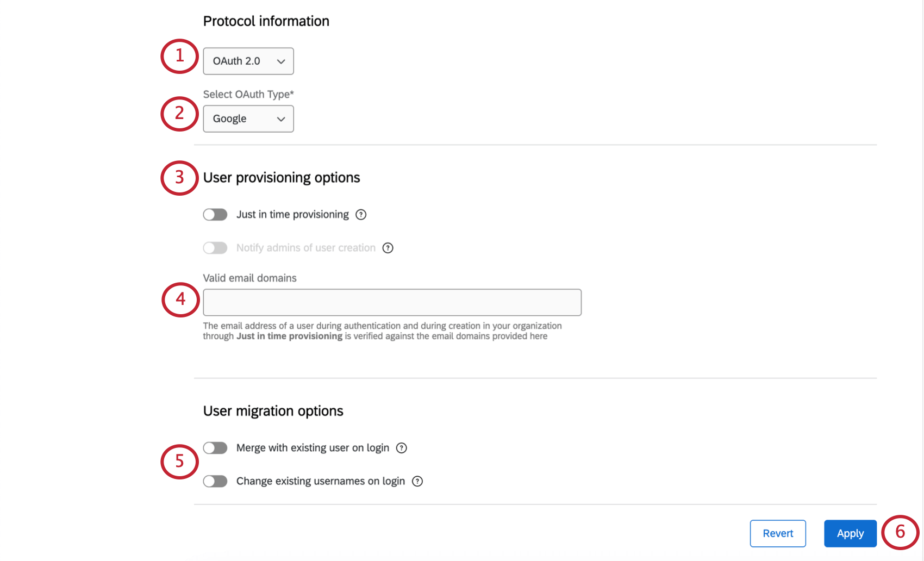Image resolution: width=924 pixels, height=561 pixels.
Task: Click the chevron on the OAuth 2.0 dropdown
Action: pyautogui.click(x=280, y=61)
